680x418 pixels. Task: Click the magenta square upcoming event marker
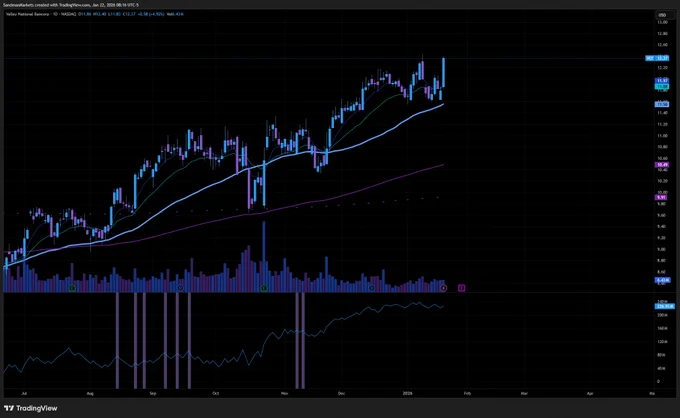462,288
